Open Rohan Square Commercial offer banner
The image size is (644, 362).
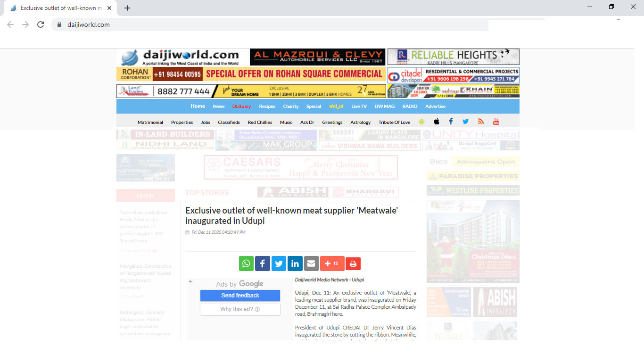pyautogui.click(x=251, y=74)
